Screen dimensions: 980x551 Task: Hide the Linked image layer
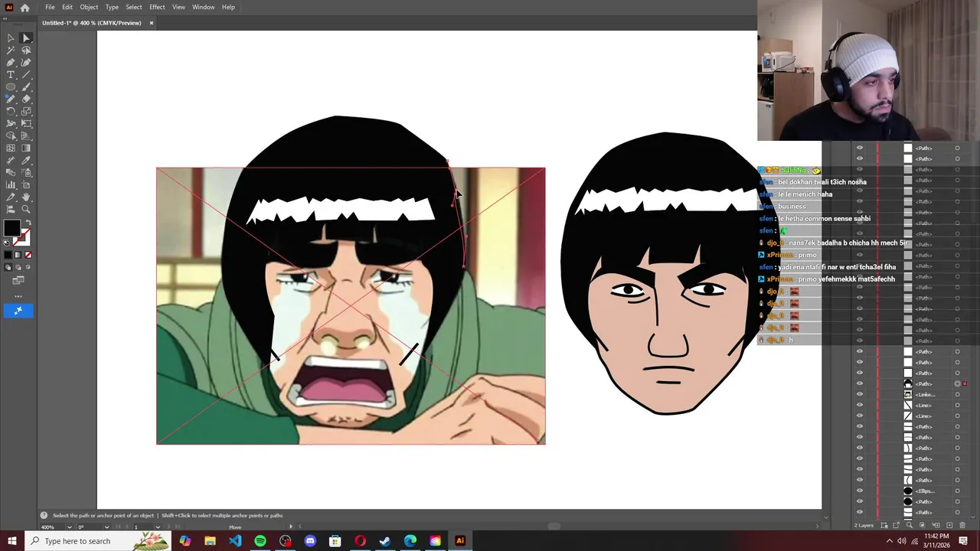click(x=859, y=394)
